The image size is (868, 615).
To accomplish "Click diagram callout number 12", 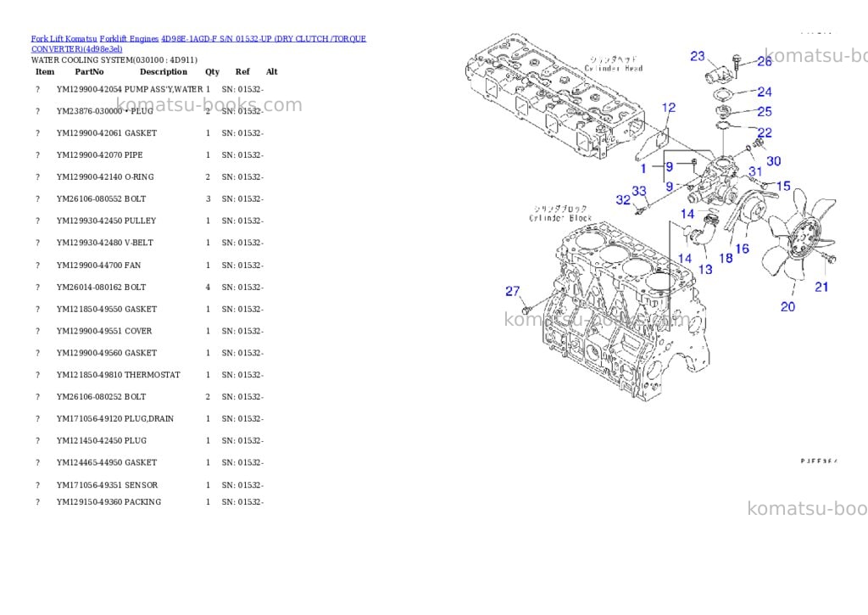I will coord(669,108).
